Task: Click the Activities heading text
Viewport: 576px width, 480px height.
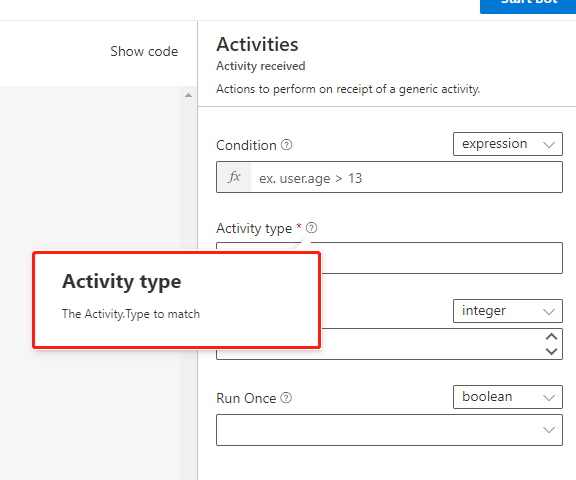Action: pos(257,44)
